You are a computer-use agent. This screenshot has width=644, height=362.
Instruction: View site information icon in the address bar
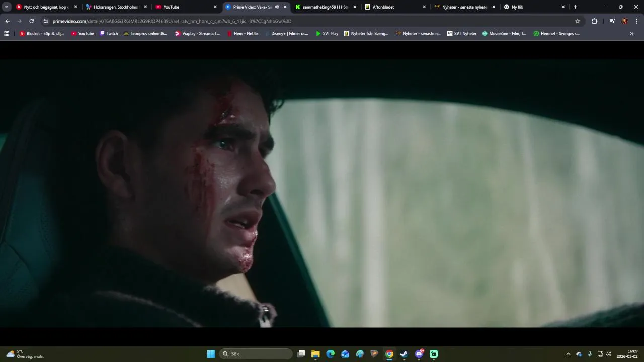(46, 21)
